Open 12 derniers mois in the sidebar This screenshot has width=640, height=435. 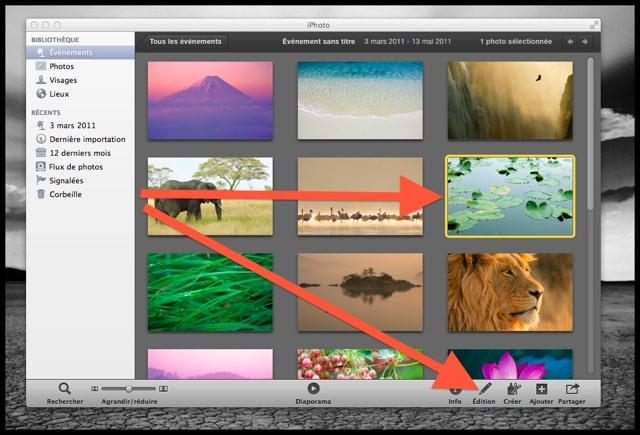tap(80, 153)
